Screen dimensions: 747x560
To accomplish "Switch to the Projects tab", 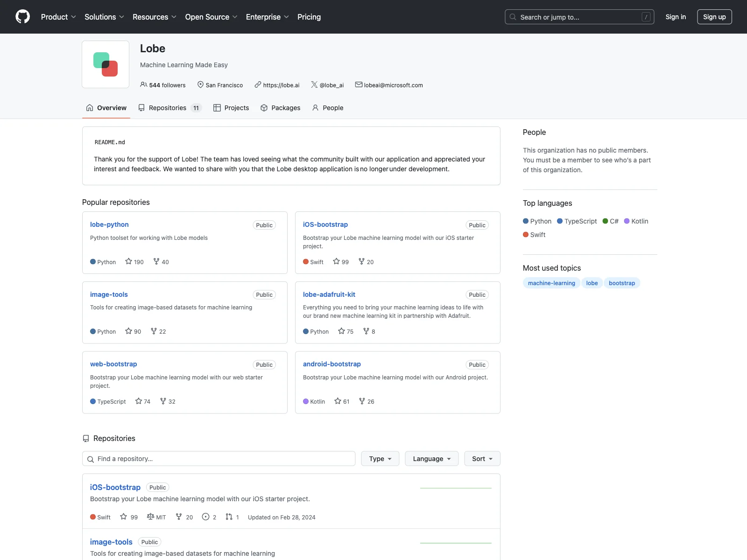I will pyautogui.click(x=231, y=108).
